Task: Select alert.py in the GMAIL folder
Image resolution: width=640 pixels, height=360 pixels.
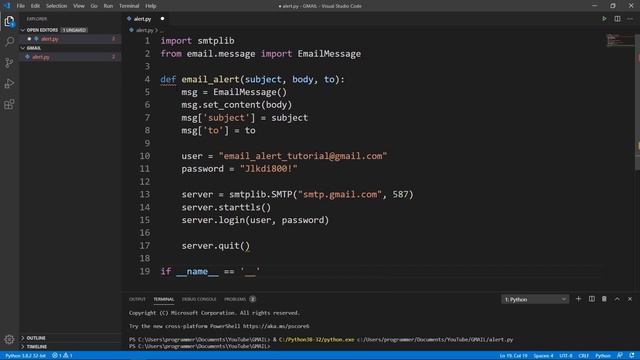Action: (x=70, y=57)
